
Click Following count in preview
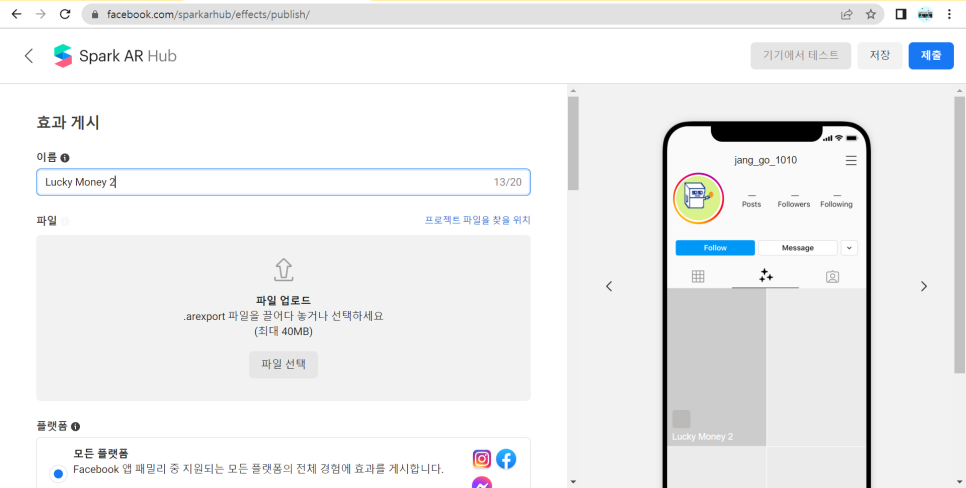tap(836, 201)
